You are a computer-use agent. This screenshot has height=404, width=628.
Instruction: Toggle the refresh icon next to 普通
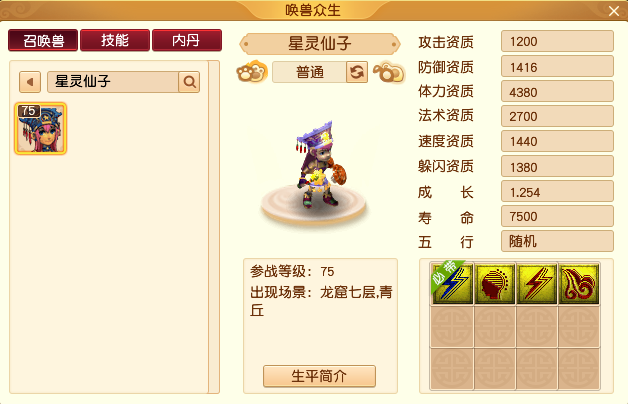[356, 72]
